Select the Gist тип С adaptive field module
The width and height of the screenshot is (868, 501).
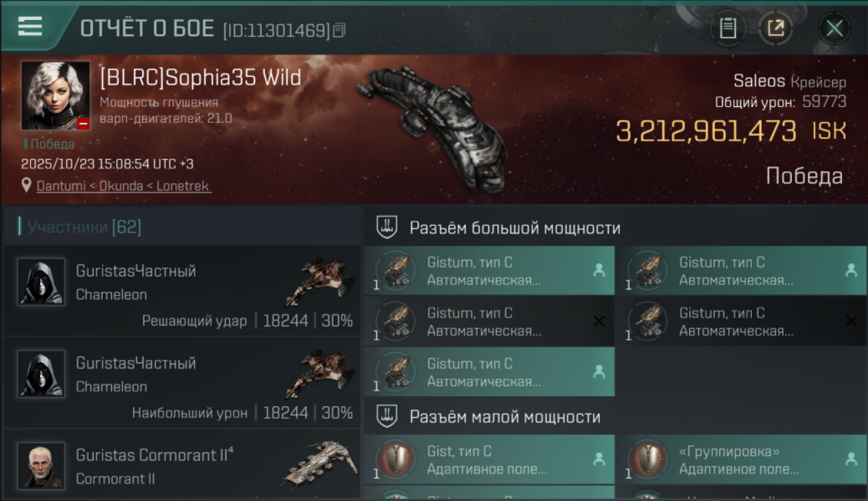tap(489, 460)
